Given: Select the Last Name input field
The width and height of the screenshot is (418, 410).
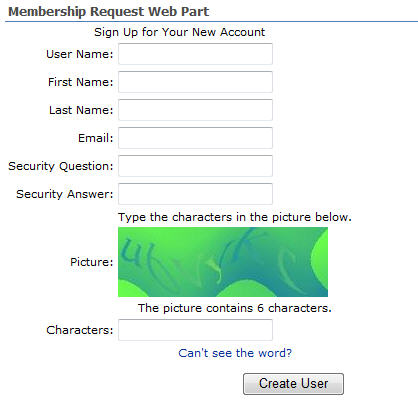Looking at the screenshot, I should (x=195, y=110).
